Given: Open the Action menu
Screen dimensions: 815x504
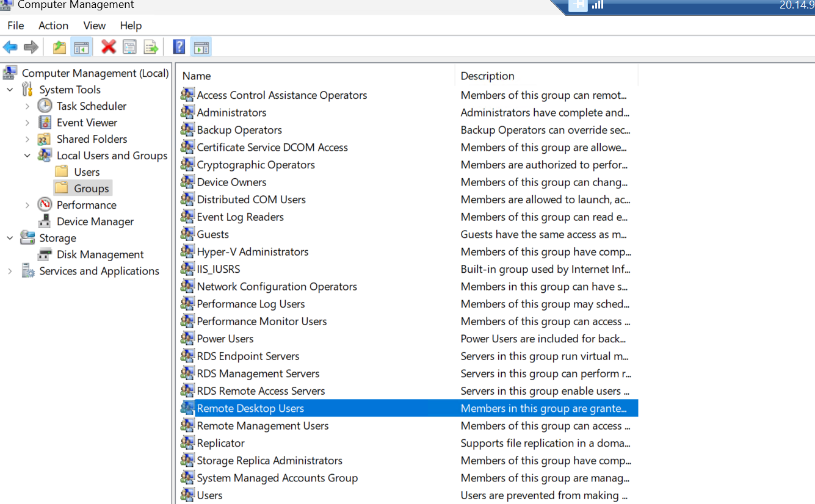Looking at the screenshot, I should tap(53, 26).
